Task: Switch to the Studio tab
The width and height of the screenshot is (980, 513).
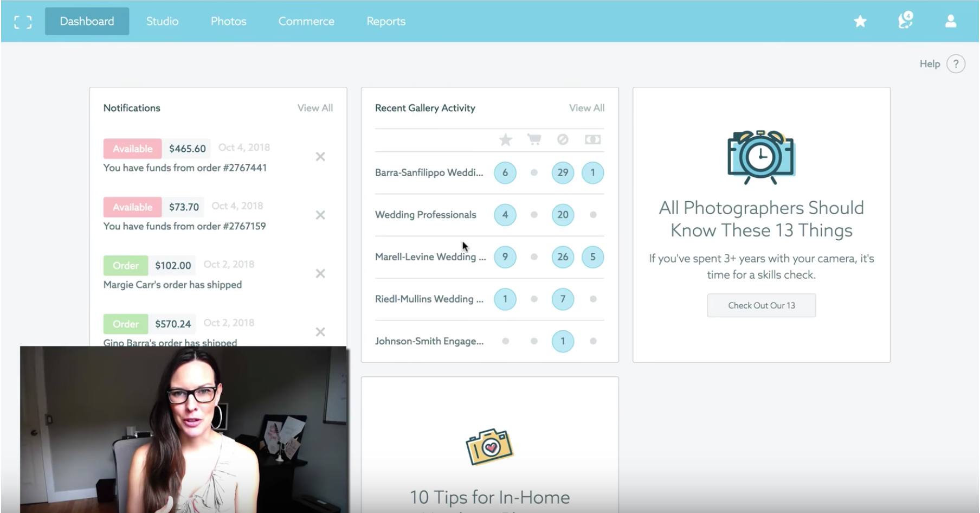Action: [162, 22]
